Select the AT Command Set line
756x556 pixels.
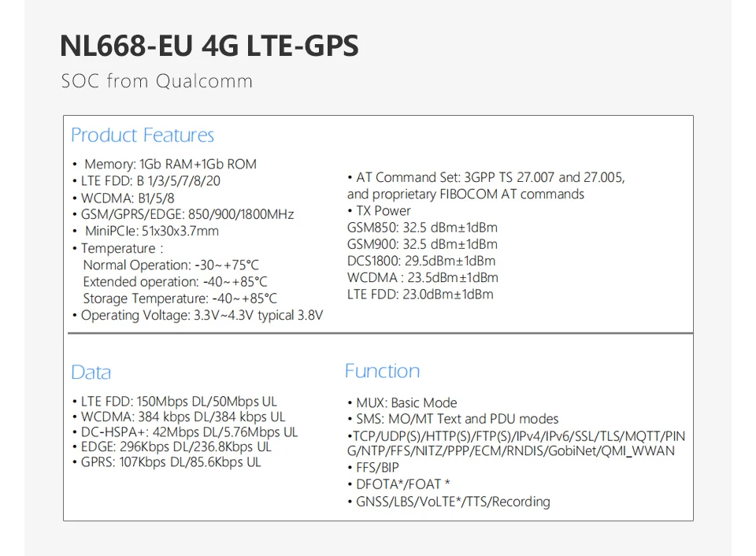tap(486, 178)
